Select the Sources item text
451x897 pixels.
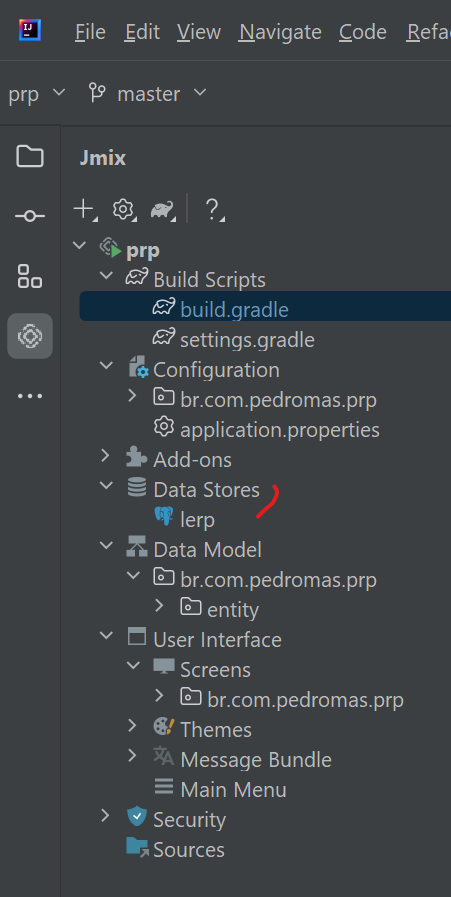pyautogui.click(x=189, y=850)
